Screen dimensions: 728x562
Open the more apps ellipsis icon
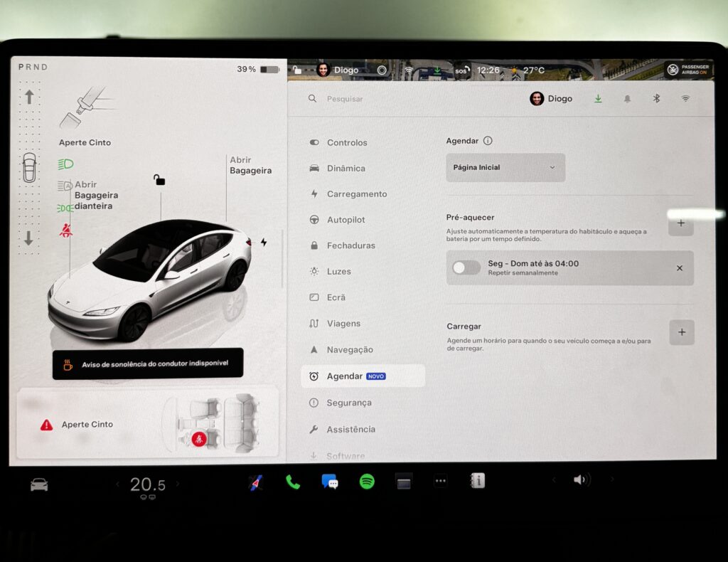[x=440, y=481]
